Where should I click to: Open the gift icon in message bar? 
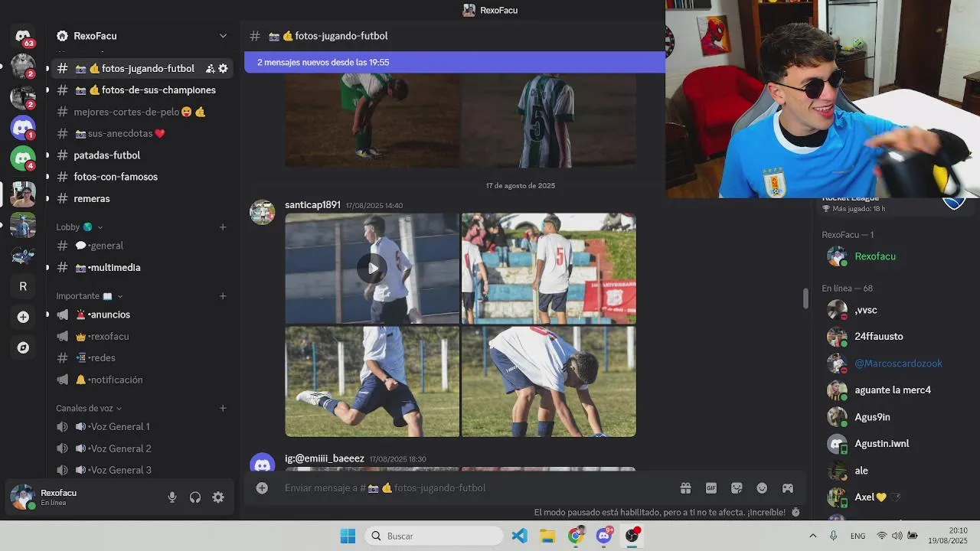(685, 487)
